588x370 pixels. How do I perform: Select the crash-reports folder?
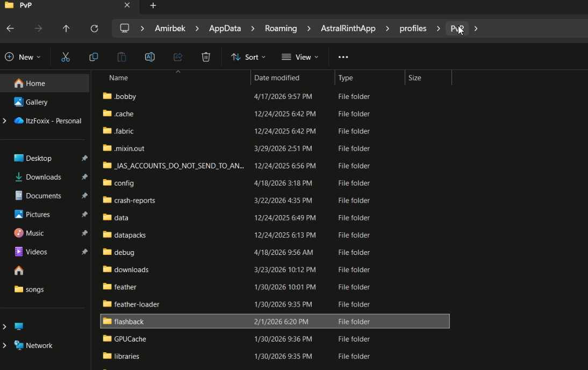275,201
